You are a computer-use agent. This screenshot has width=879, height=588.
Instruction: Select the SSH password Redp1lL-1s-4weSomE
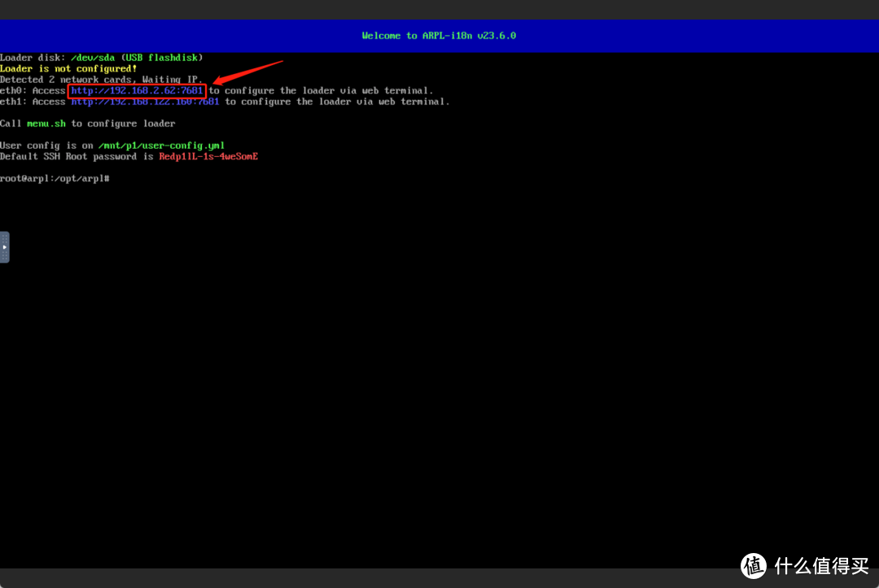click(x=208, y=157)
